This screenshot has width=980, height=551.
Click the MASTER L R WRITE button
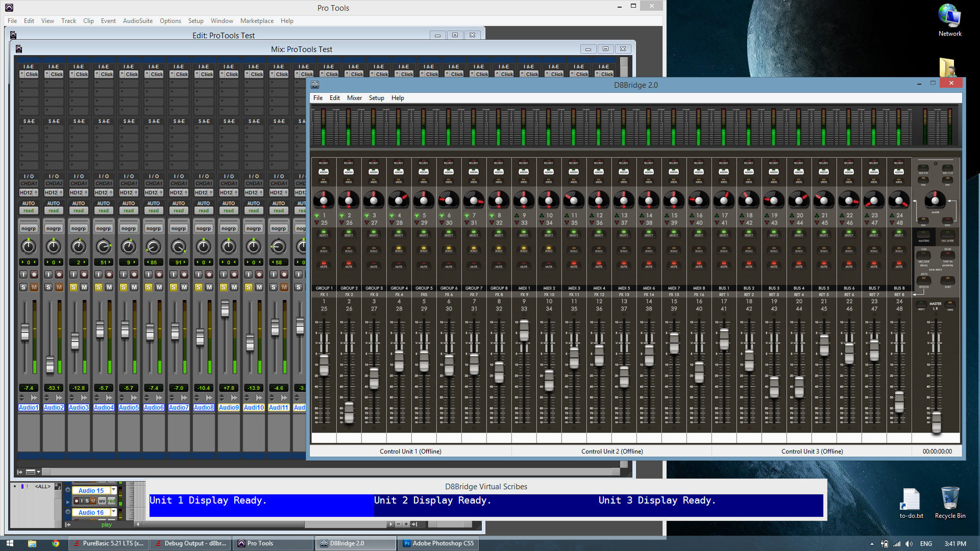click(x=950, y=305)
